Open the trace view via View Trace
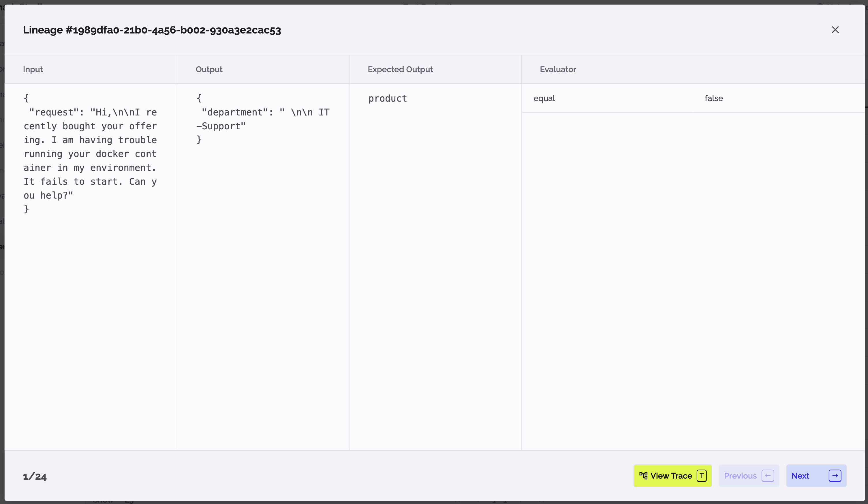This screenshot has height=504, width=868. tap(672, 476)
